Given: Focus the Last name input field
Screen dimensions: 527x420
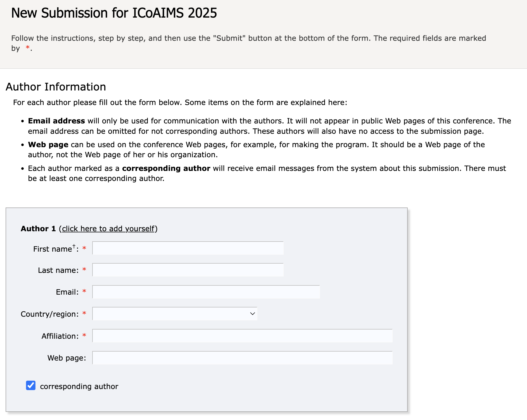Looking at the screenshot, I should [188, 270].
